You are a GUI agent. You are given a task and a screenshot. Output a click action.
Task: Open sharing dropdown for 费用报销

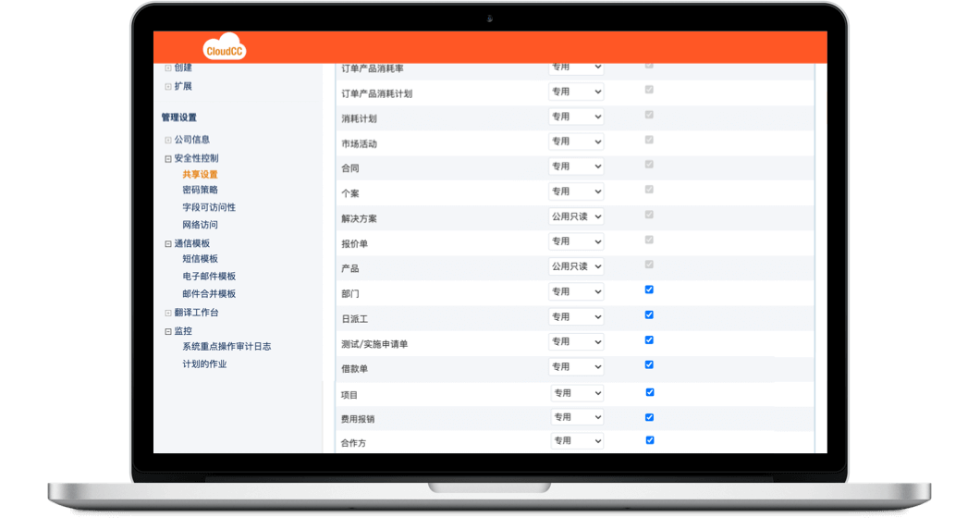click(577, 416)
